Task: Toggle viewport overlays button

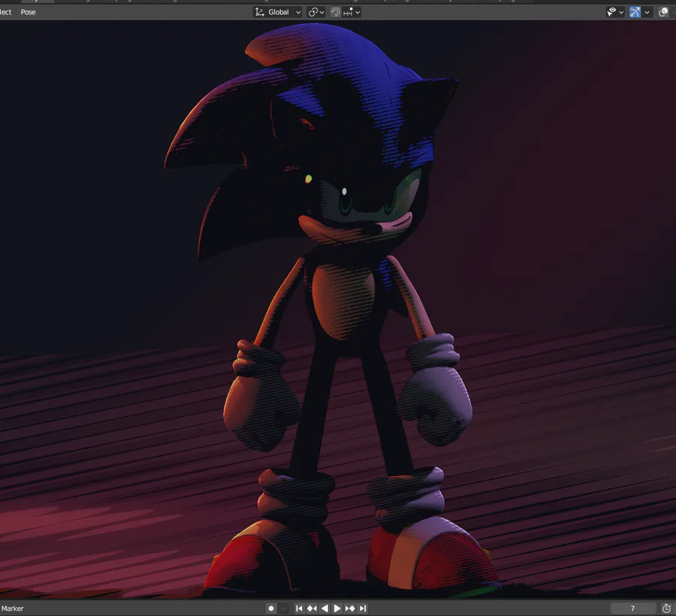Action: coord(663,12)
